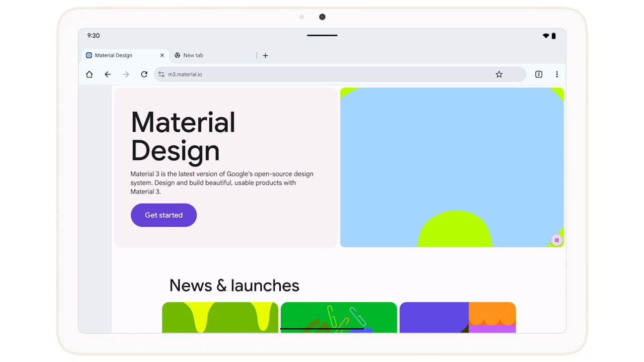Close the Material Design tab
This screenshot has width=644, height=362.
point(162,55)
